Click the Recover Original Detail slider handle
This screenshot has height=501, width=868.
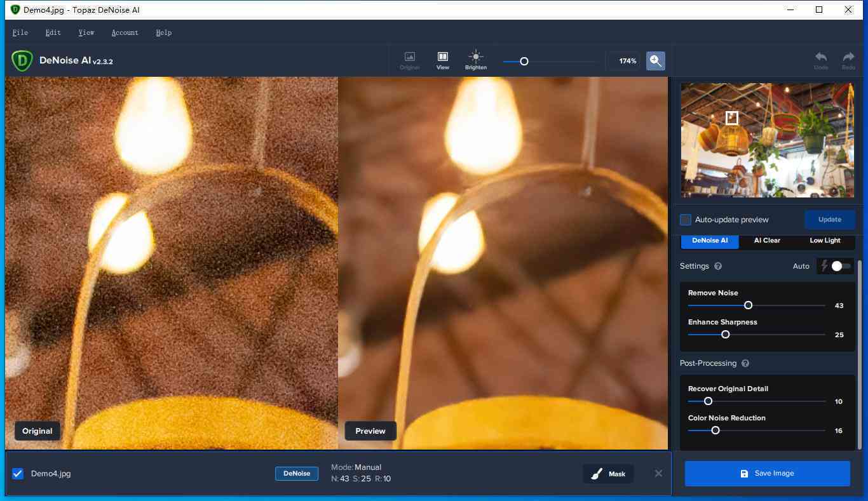[708, 401]
